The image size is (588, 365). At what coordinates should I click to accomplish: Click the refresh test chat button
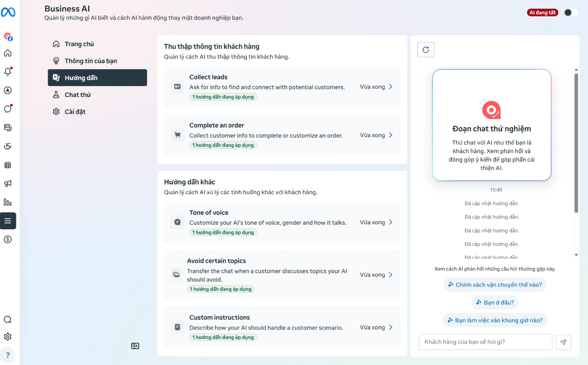[x=426, y=50]
